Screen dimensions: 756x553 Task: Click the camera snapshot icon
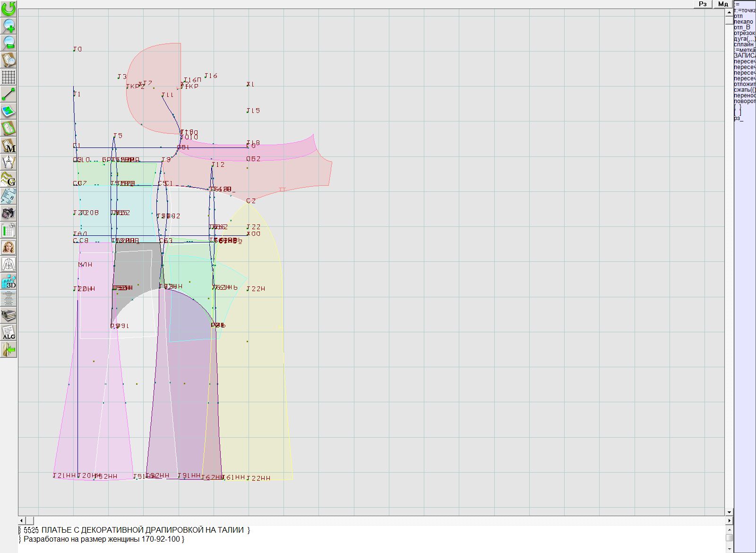pyautogui.click(x=9, y=213)
